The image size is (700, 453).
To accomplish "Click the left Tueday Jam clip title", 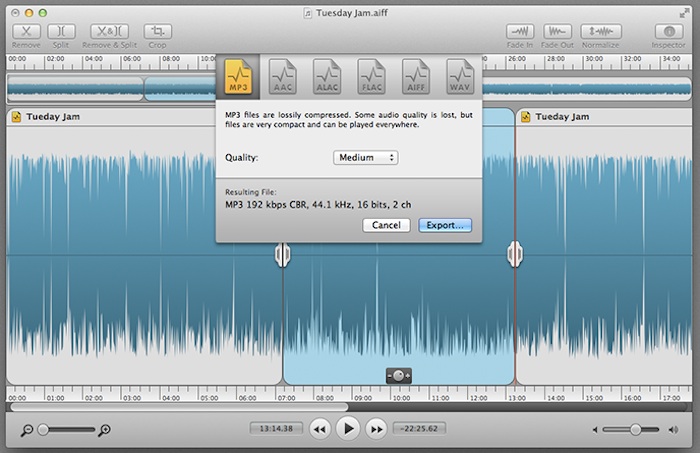I will [x=53, y=117].
